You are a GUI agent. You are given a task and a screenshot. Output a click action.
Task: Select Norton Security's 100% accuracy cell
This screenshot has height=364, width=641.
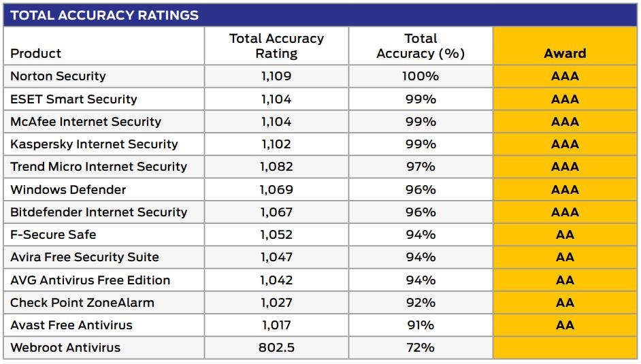tap(421, 76)
